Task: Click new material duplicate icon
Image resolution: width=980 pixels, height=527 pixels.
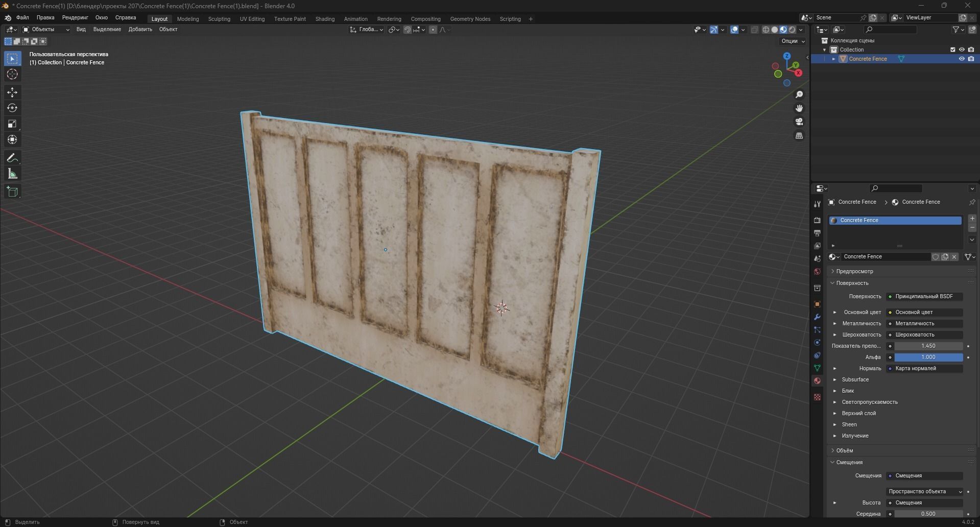Action: point(945,257)
